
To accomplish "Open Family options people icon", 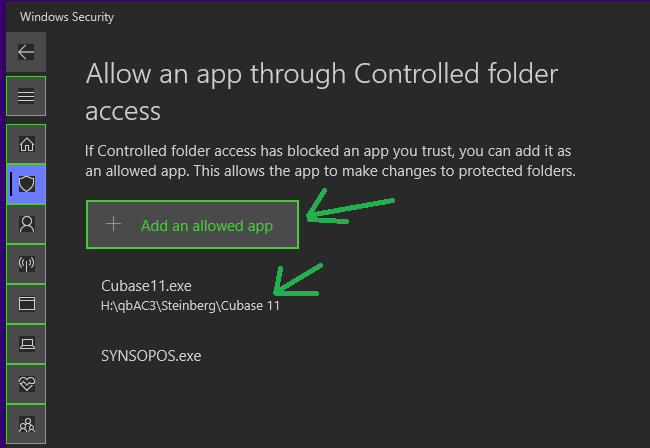I will coord(26,425).
